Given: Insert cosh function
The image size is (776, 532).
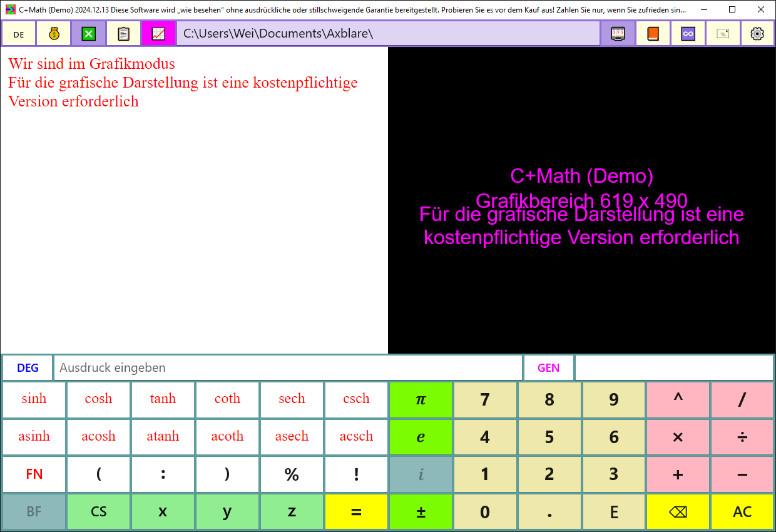Looking at the screenshot, I should coord(98,399).
